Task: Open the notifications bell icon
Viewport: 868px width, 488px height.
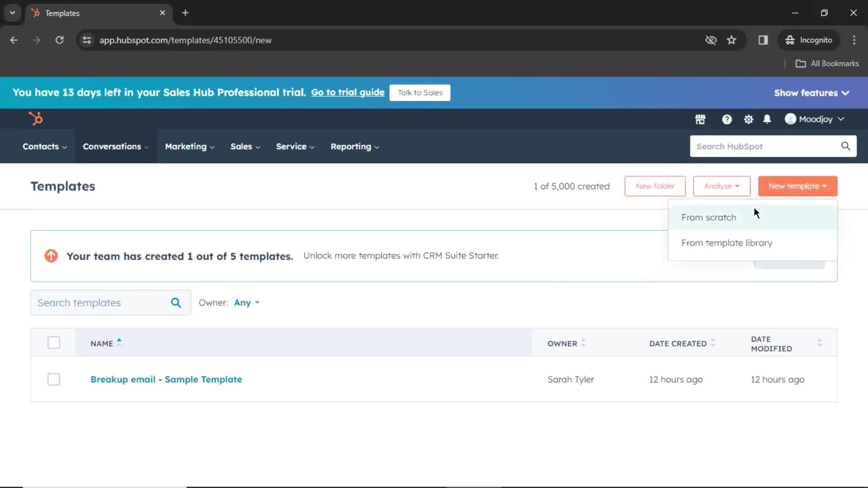Action: point(767,118)
